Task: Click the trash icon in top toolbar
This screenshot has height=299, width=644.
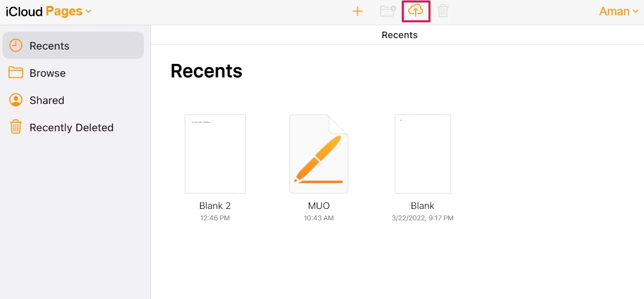Action: click(x=443, y=11)
